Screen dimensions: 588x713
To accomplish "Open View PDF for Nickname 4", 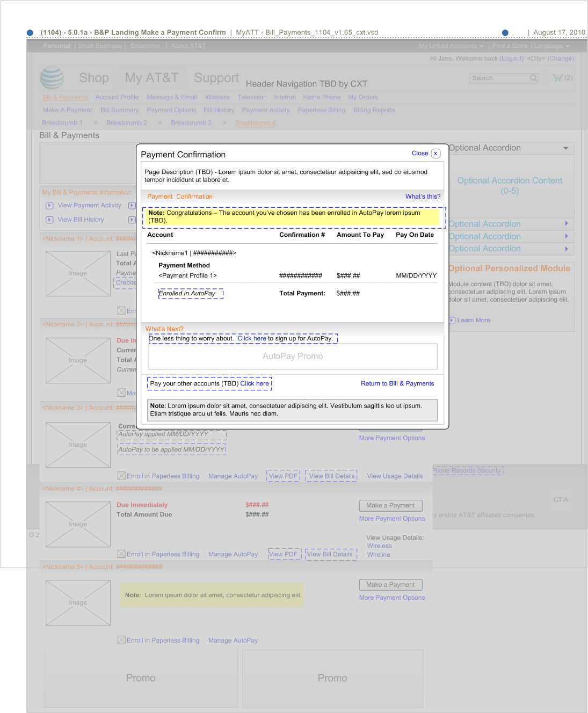I will point(283,555).
